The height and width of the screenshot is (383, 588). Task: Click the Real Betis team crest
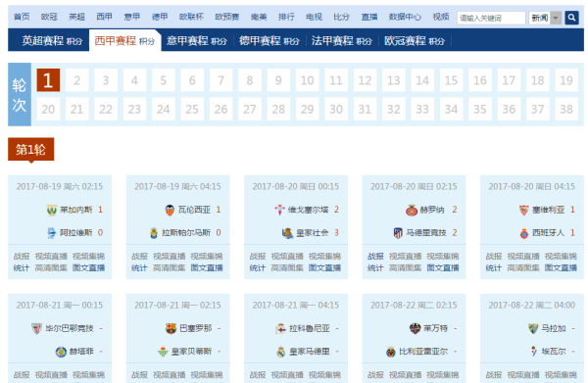pyautogui.click(x=163, y=352)
